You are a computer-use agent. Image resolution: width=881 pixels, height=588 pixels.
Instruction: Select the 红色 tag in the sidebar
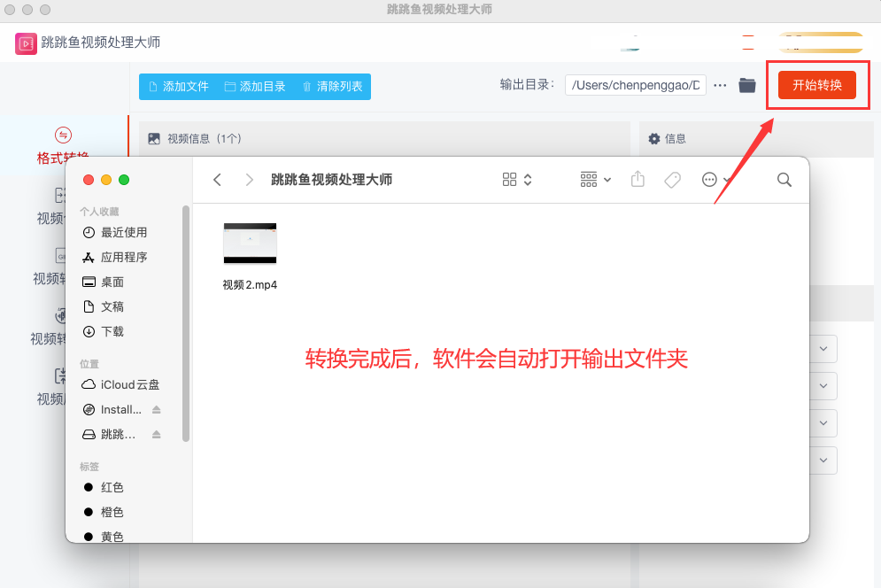pos(112,488)
